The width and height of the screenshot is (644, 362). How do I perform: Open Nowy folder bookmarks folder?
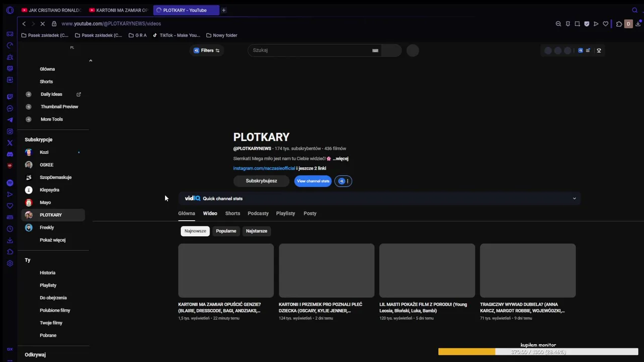(221, 35)
